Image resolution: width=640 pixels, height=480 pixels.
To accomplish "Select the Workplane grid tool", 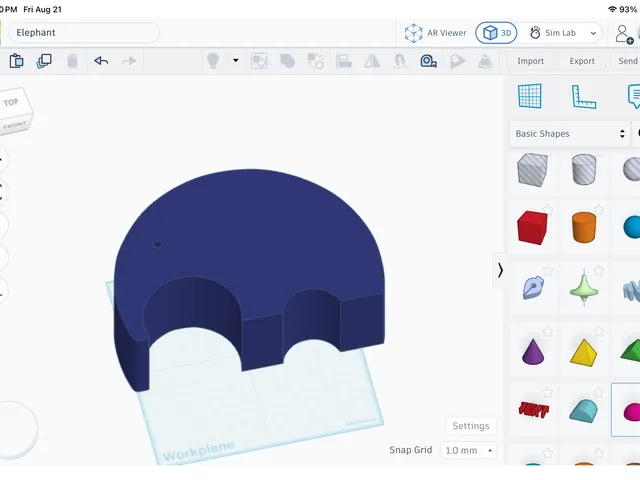I will 530,96.
